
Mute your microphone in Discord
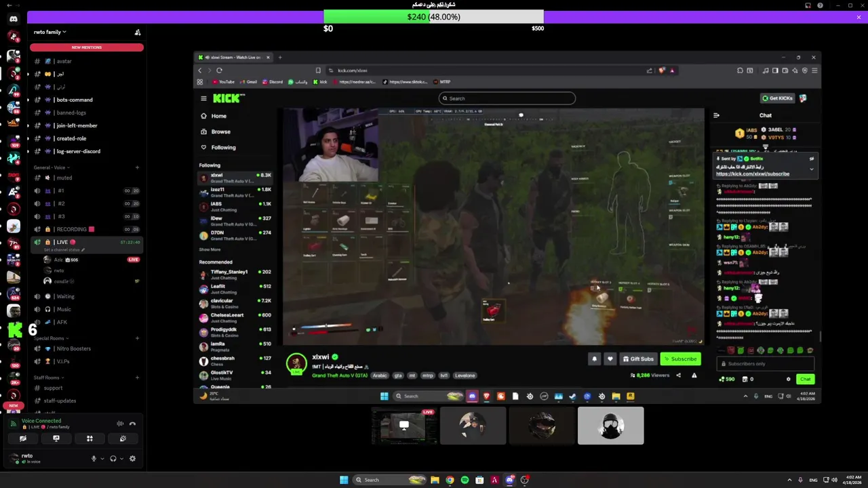94,459
